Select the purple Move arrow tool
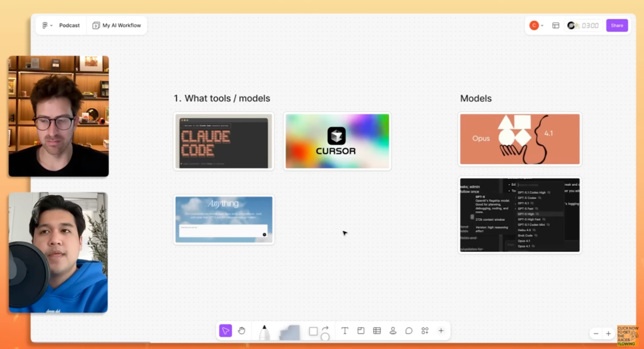Screen dimensions: 644x349 click(x=225, y=331)
